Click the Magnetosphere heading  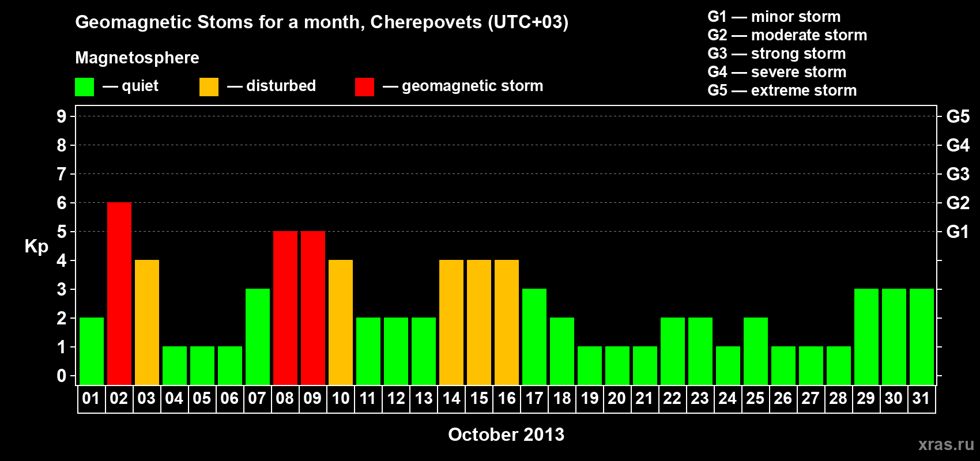coord(137,58)
